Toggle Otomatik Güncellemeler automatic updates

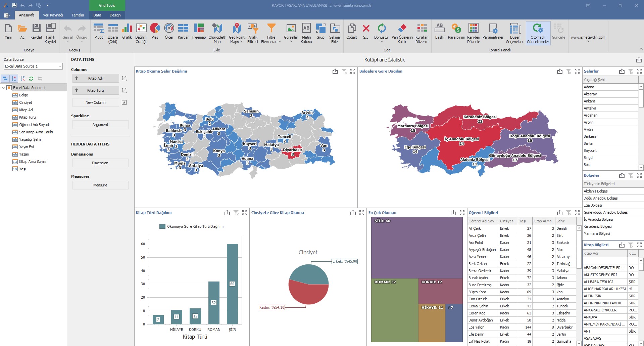click(x=538, y=33)
